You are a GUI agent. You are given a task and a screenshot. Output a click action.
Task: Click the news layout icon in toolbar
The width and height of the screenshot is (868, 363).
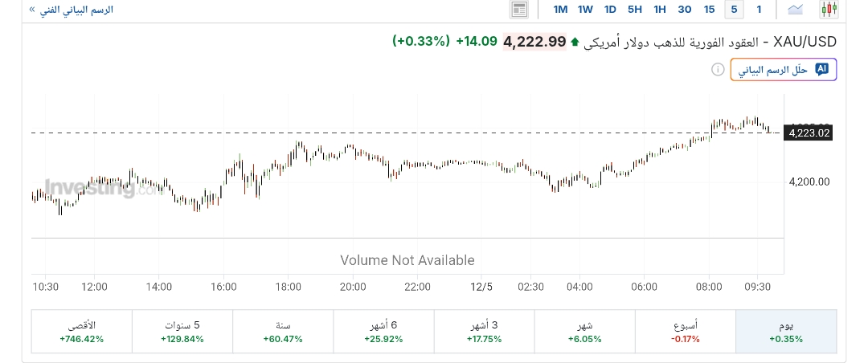(x=519, y=10)
